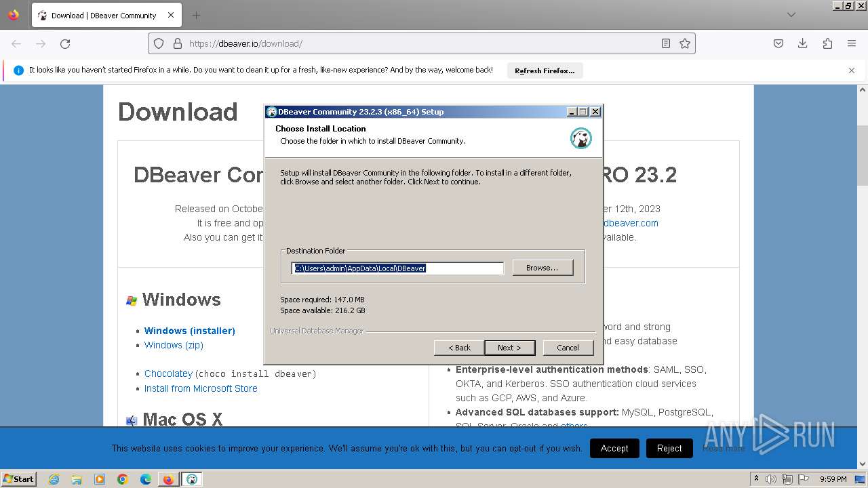868x488 pixels.
Task: Click the Refresh Firefox button
Action: [x=545, y=70]
